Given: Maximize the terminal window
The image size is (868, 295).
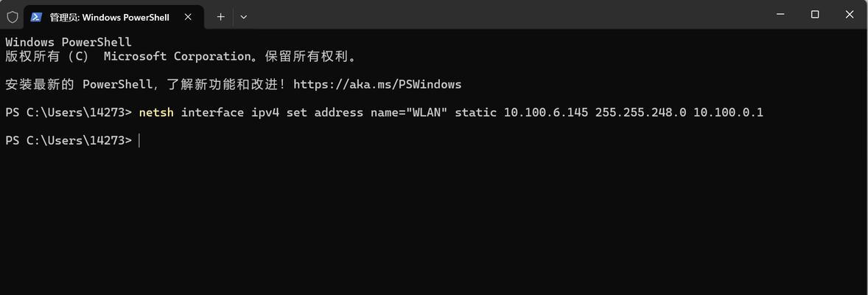Looking at the screenshot, I should pyautogui.click(x=815, y=15).
